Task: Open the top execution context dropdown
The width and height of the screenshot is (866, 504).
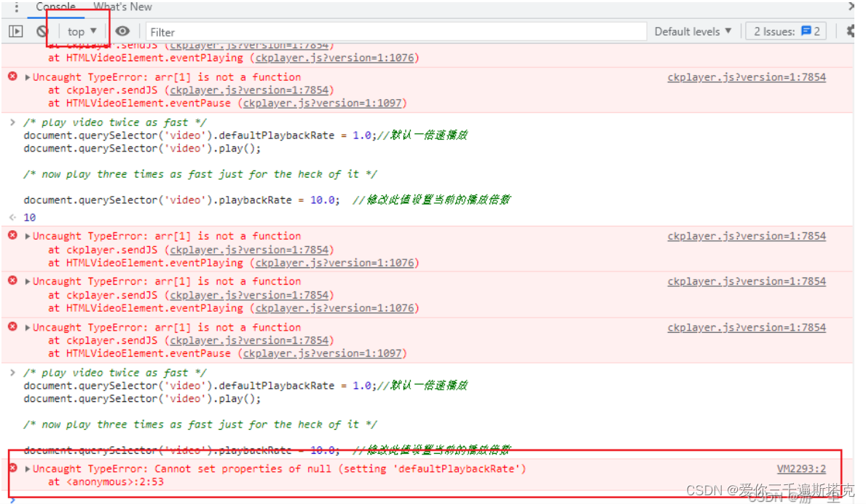Action: tap(79, 31)
